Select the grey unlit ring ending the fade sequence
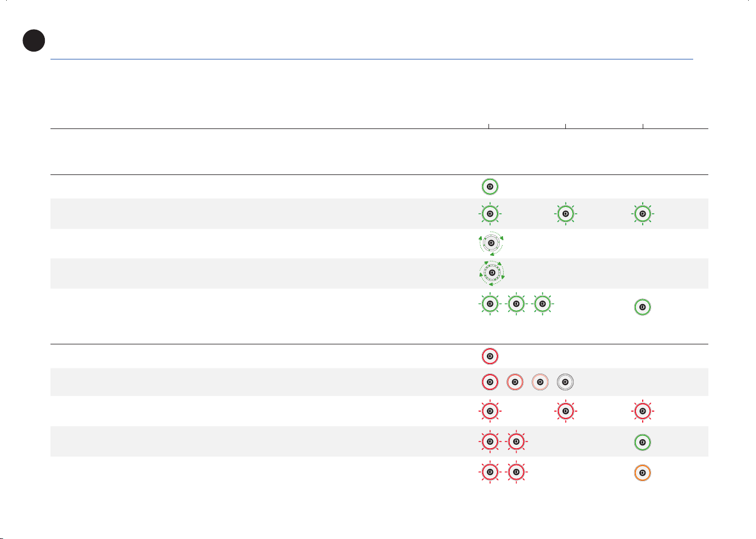The height and width of the screenshot is (539, 756). click(x=565, y=383)
